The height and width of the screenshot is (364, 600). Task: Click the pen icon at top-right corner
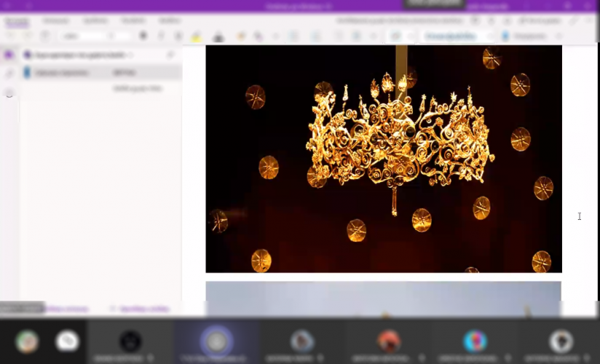(575, 21)
